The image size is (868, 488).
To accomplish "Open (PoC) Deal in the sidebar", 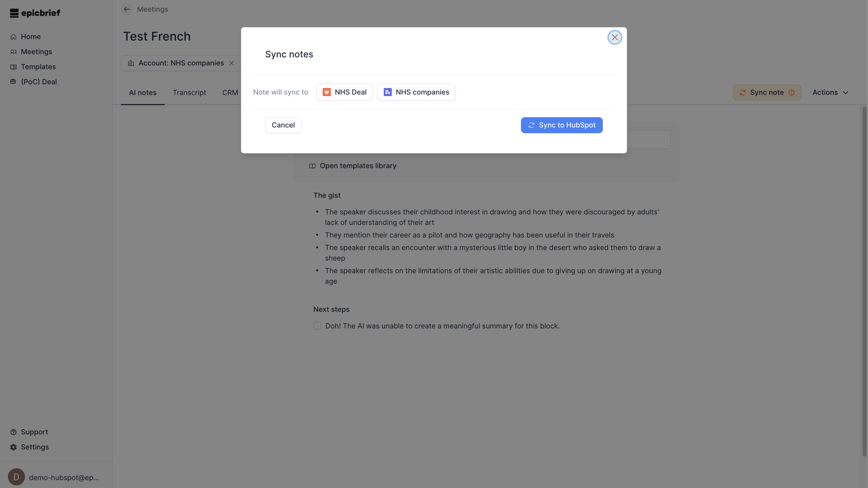I will click(x=39, y=82).
